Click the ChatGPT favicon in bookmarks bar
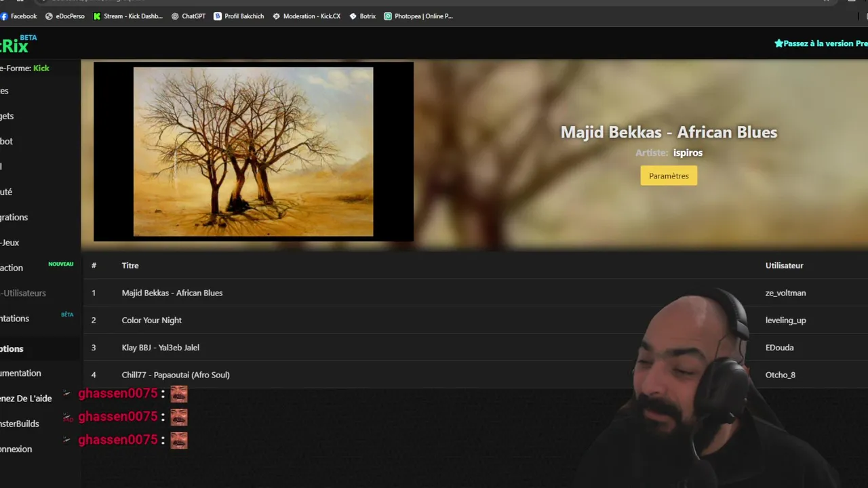This screenshot has height=488, width=868. 176,16
